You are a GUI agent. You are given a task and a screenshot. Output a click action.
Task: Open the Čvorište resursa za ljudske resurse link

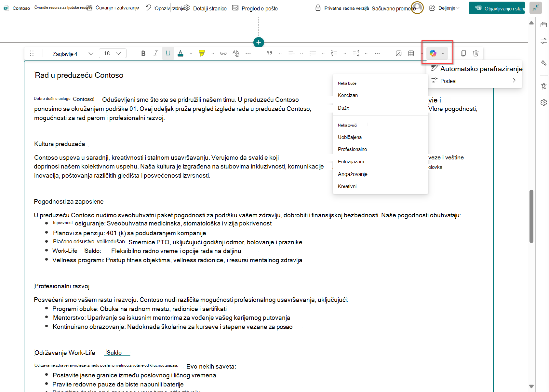[x=63, y=7]
